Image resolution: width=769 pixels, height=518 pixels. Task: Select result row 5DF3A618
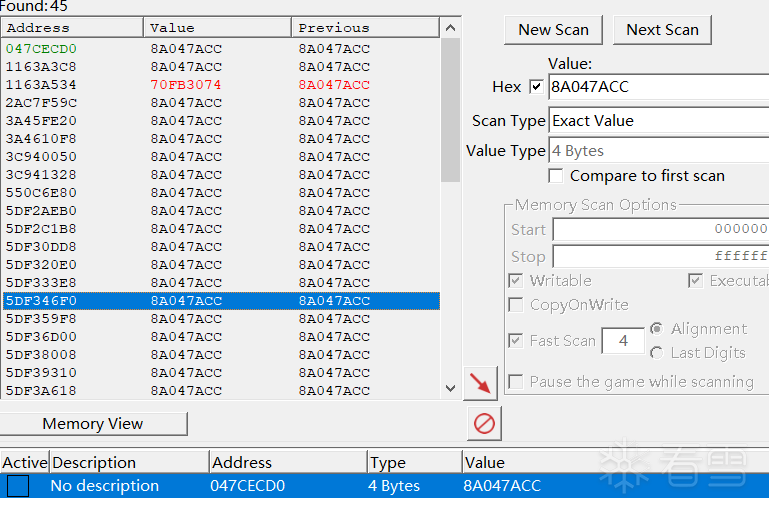click(x=221, y=390)
